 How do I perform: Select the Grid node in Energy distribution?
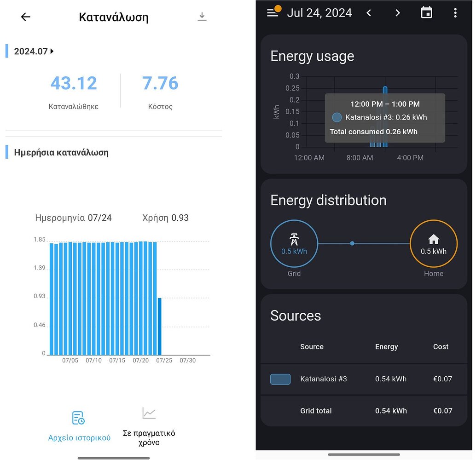pos(294,243)
